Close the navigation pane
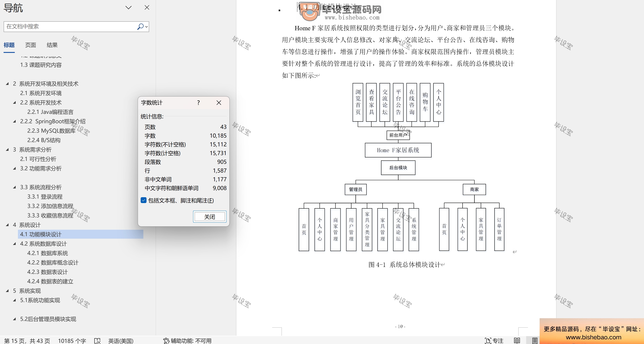 tap(147, 7)
